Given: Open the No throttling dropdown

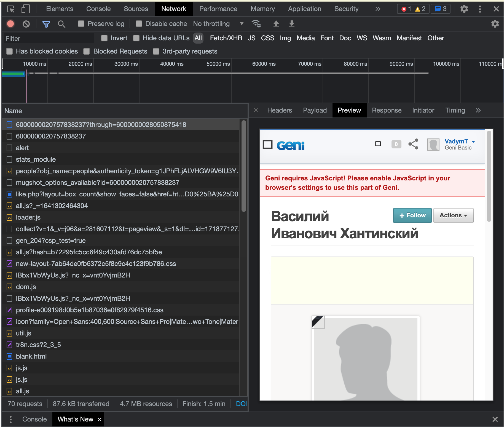Looking at the screenshot, I should (x=218, y=24).
